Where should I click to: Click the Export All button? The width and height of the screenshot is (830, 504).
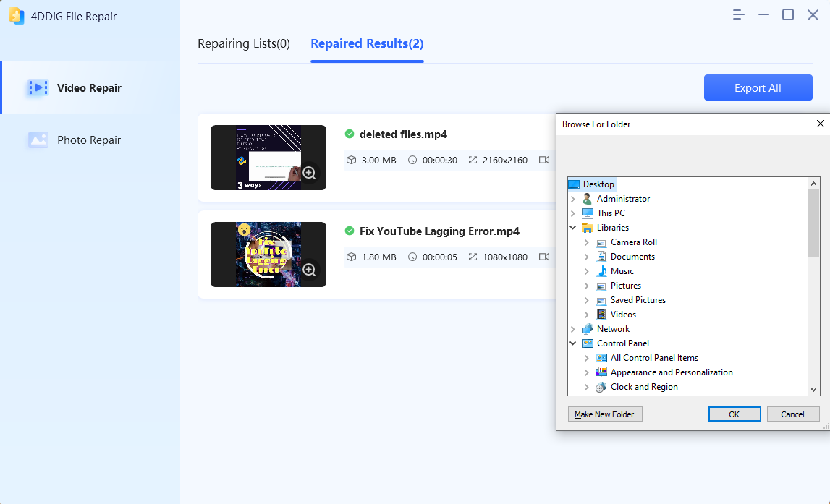tap(758, 87)
